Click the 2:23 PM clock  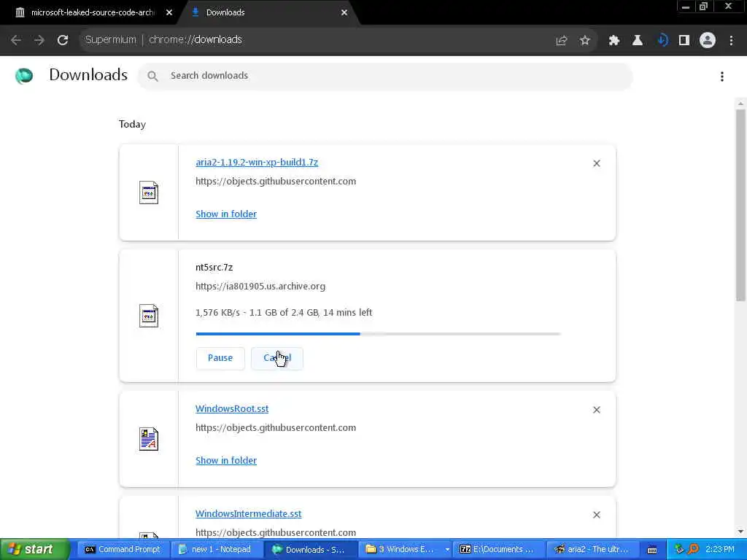tap(720, 550)
